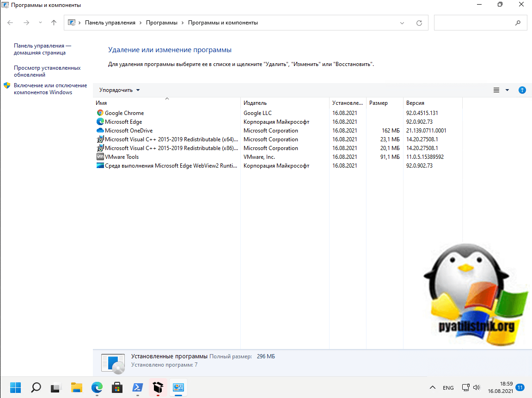Refresh the Programs and Components view
532x398 pixels.
419,23
